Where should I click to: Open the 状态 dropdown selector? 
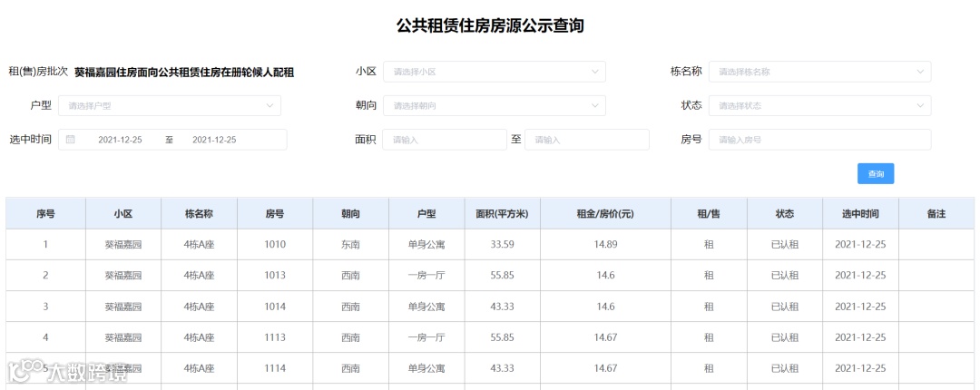coord(819,105)
